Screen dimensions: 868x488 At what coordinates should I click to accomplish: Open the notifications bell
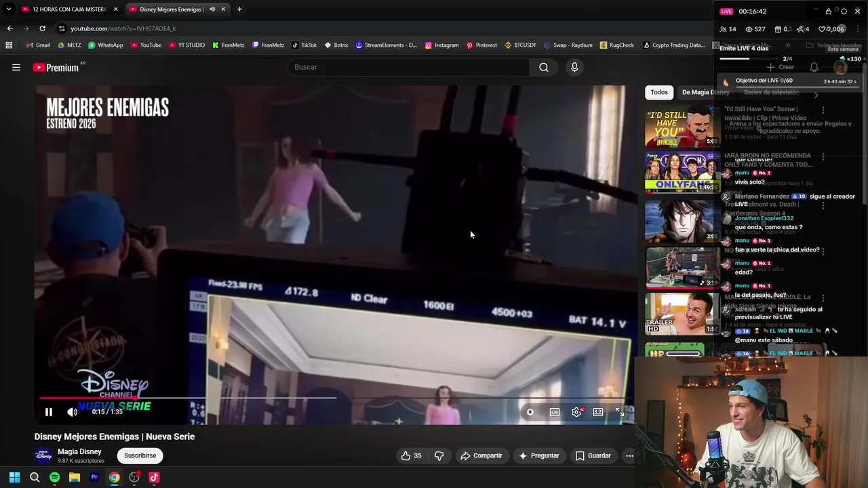point(814,67)
